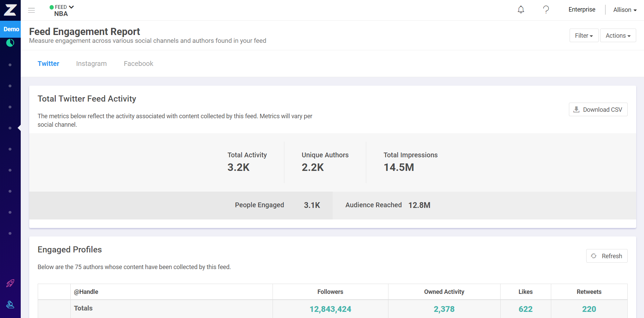The height and width of the screenshot is (318, 644).
Task: Click the Enterprise link in header
Action: click(x=581, y=10)
